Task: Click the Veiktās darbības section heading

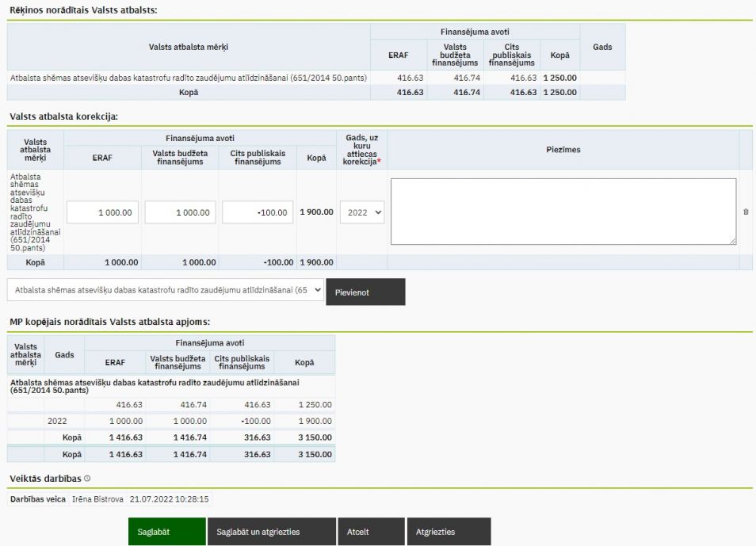Action: pyautogui.click(x=45, y=479)
